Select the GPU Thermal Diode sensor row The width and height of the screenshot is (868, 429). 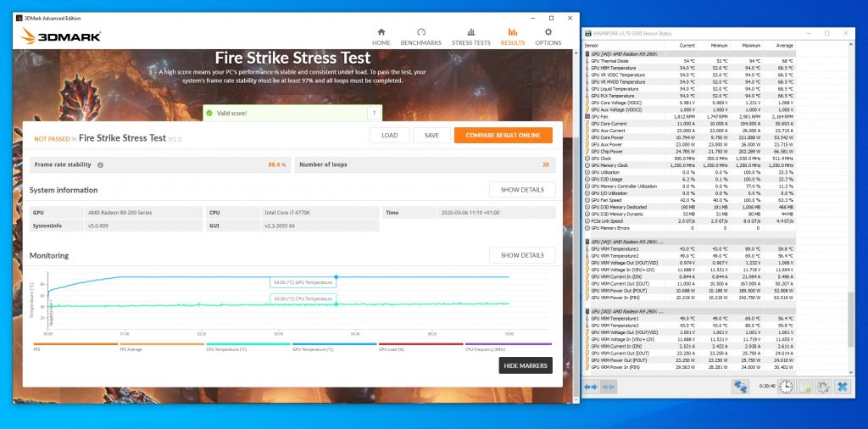[690, 61]
